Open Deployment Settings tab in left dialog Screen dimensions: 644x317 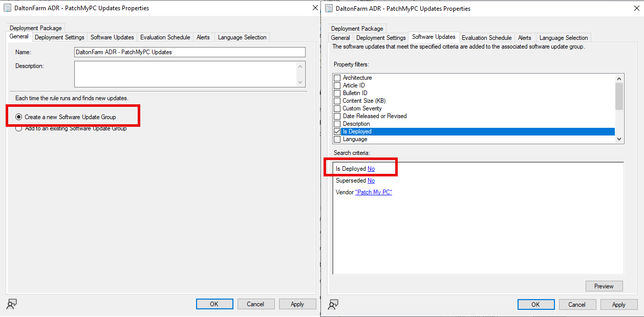click(x=59, y=37)
